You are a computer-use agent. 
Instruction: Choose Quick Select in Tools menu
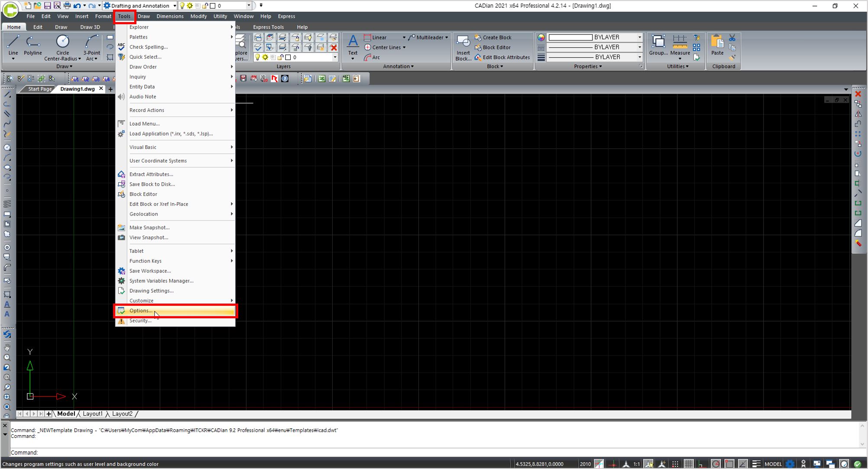coord(175,57)
